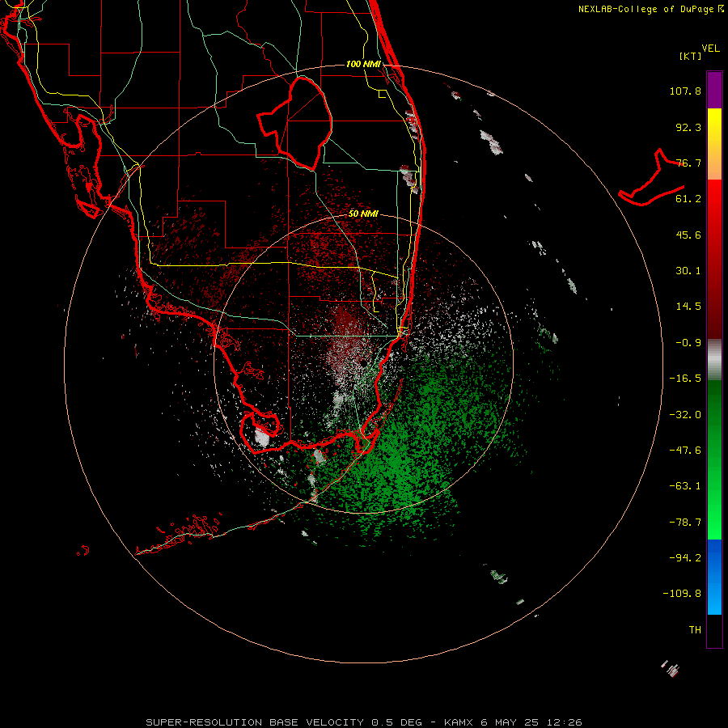Image resolution: width=728 pixels, height=728 pixels.
Task: Click the Super-Resolution Base Velocity caption
Action: point(363,722)
